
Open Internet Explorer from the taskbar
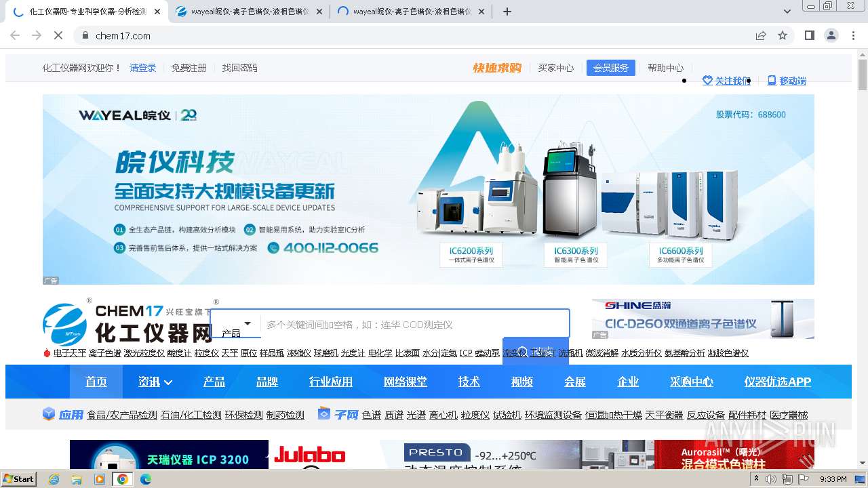54,479
